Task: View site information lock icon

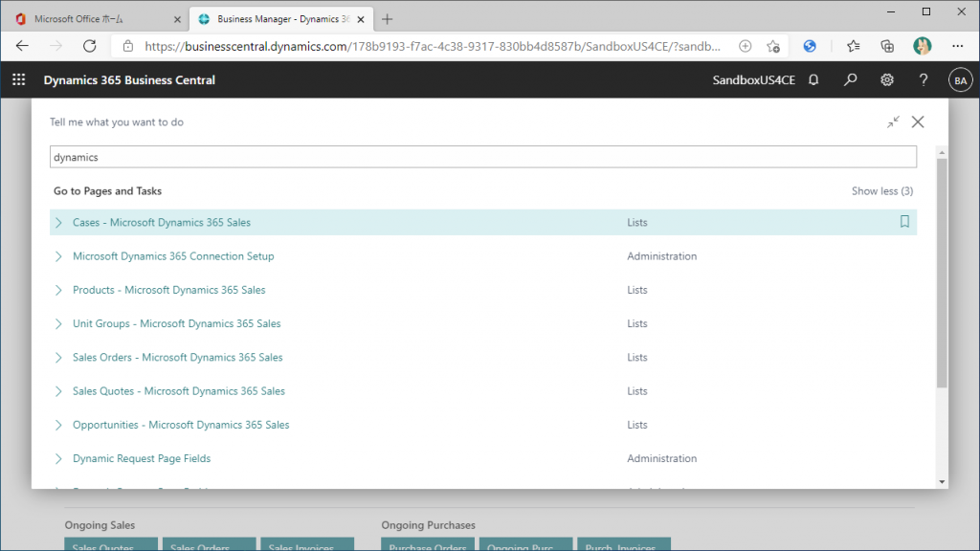Action: [128, 46]
